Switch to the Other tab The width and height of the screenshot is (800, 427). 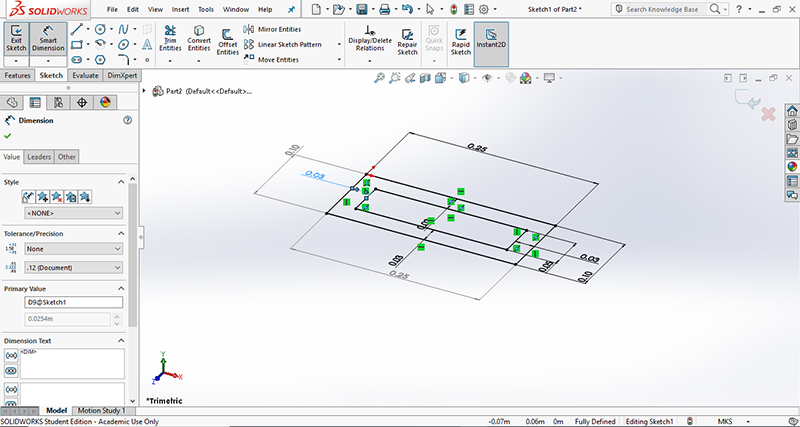(66, 157)
